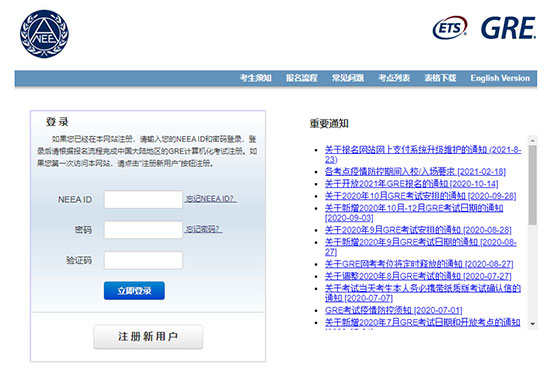Click the notices scrollbar down arrow
This screenshot has width=550, height=377.
(x=532, y=324)
